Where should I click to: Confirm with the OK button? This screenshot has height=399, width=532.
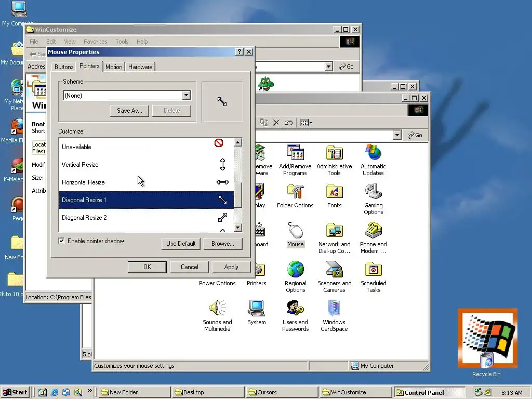point(147,267)
